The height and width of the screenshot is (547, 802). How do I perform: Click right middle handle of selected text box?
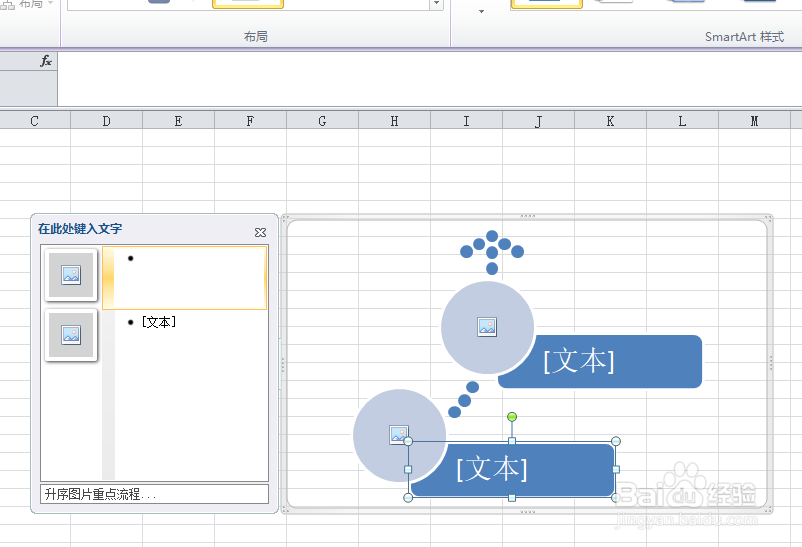(x=615, y=469)
